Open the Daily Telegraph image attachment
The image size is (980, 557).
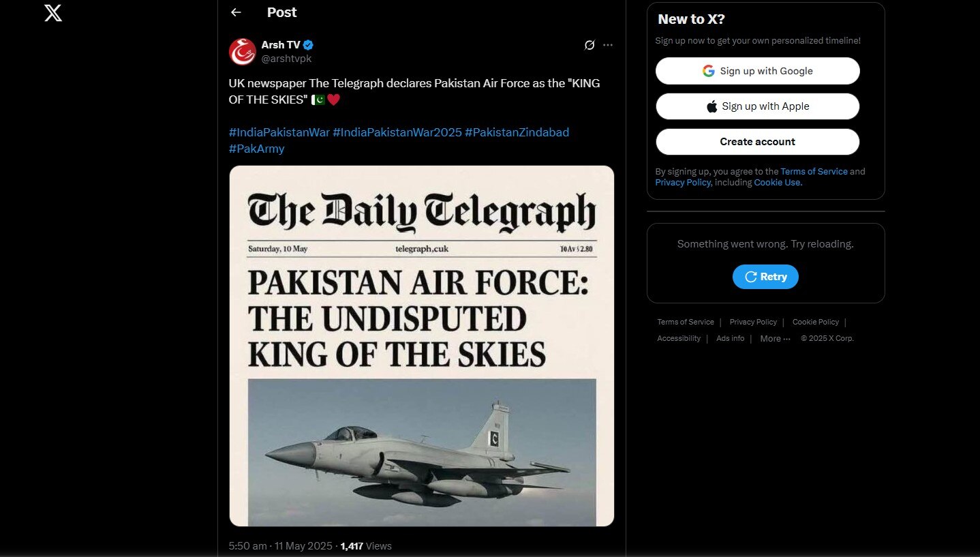(x=421, y=345)
